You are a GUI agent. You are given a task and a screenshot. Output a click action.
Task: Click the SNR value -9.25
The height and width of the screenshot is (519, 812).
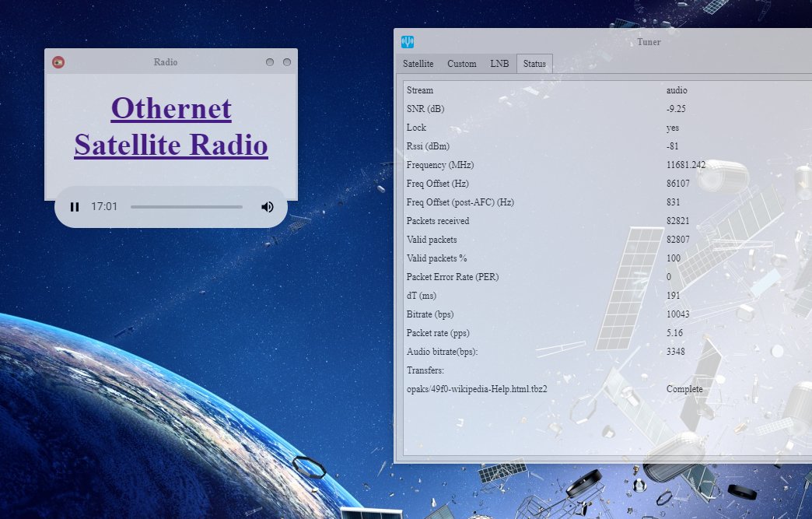pyautogui.click(x=676, y=109)
